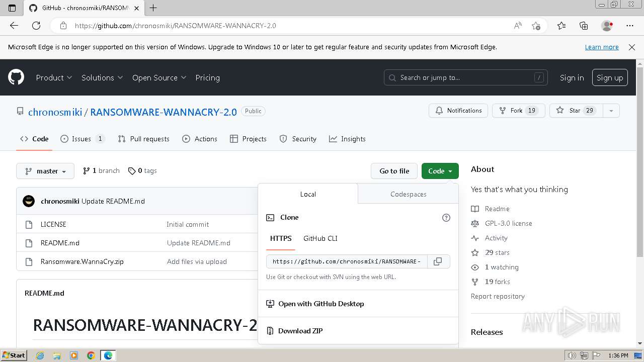
Task: Click the GitHub Octocat logo
Action: coord(16,77)
